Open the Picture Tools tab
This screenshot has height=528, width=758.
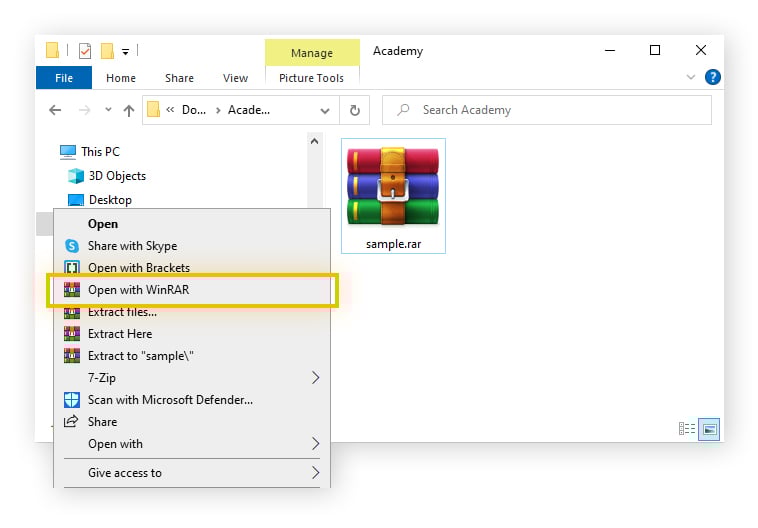[x=311, y=78]
